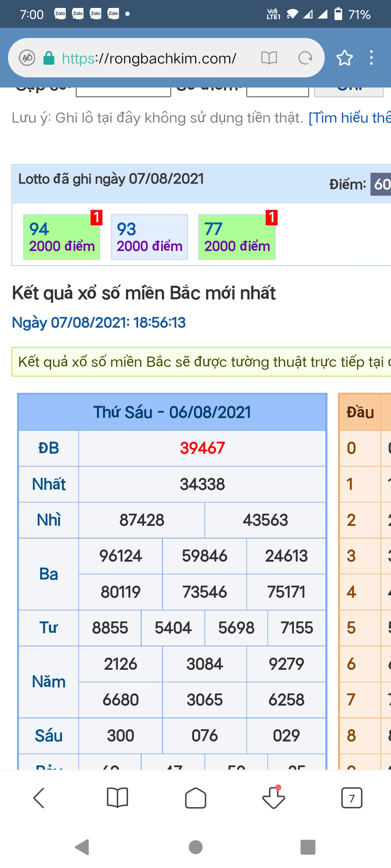
Task: Bookmark this page with the star icon
Action: (x=344, y=58)
